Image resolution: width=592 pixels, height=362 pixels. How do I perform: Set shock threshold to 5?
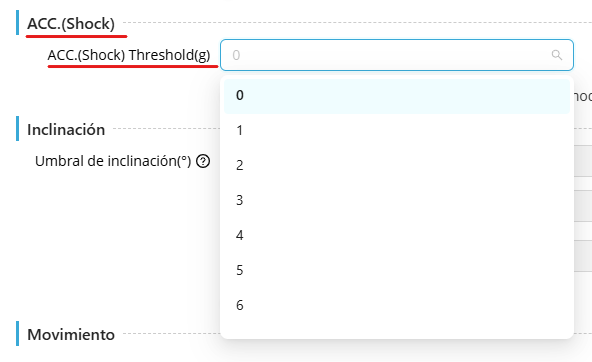coord(397,270)
